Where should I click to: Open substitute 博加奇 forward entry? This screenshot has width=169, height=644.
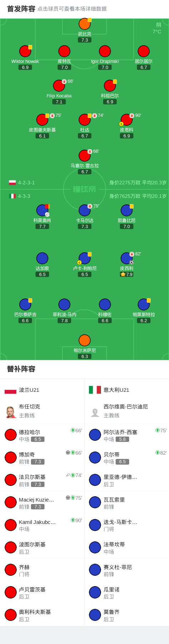42,458
